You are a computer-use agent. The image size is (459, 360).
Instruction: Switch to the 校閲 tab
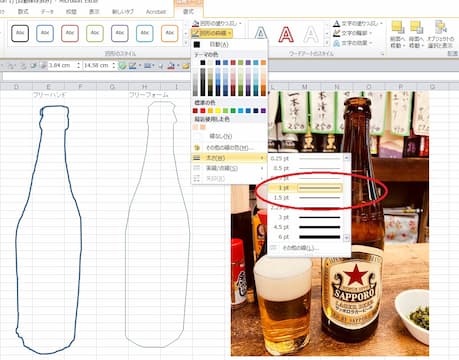click(x=71, y=11)
